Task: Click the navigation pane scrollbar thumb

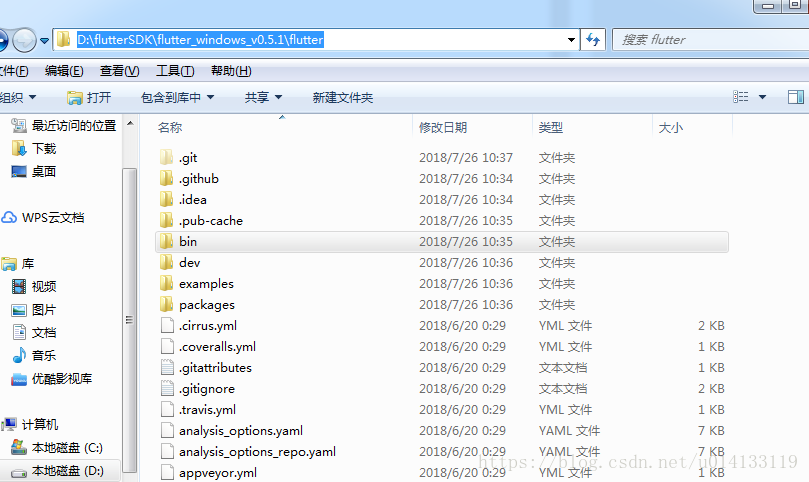Action: pyautogui.click(x=130, y=320)
